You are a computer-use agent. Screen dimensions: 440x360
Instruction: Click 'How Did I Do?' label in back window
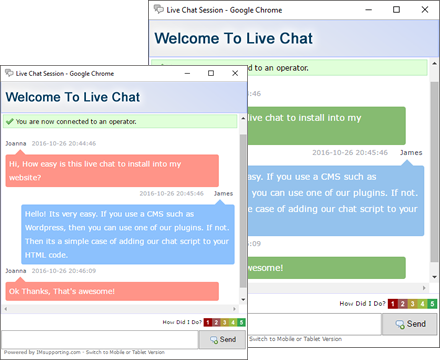coord(362,304)
